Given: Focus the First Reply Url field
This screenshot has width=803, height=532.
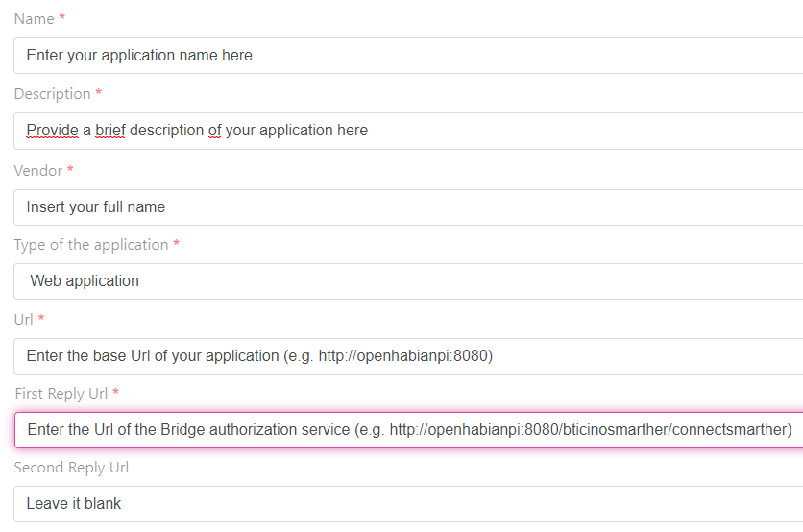Looking at the screenshot, I should (x=408, y=430).
